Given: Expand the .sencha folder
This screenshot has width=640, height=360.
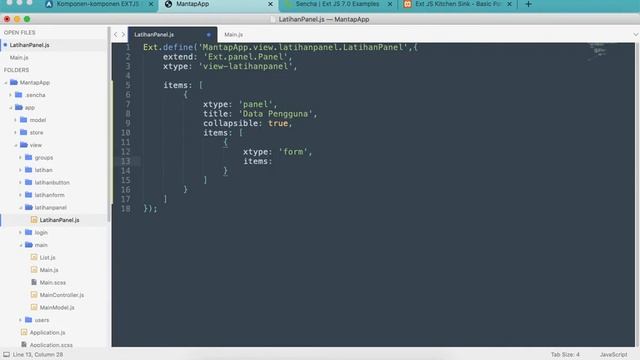Looking at the screenshot, I should tap(11, 95).
